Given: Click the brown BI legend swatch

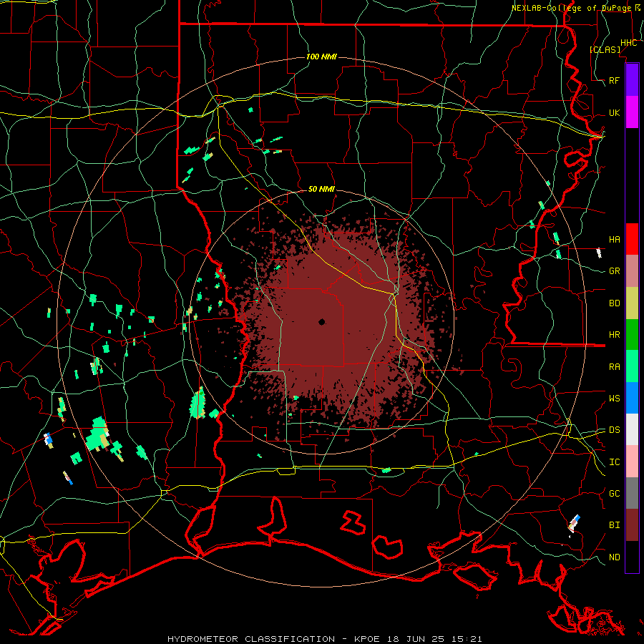Looking at the screenshot, I should click(632, 525).
